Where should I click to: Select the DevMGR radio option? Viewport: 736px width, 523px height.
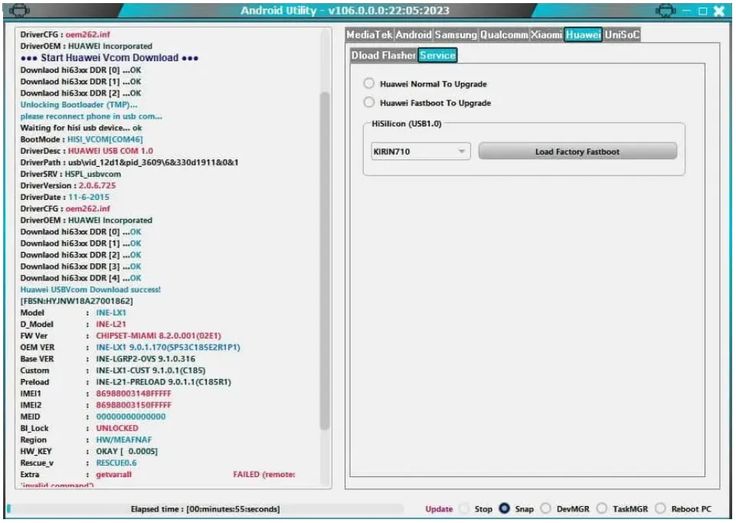point(546,509)
